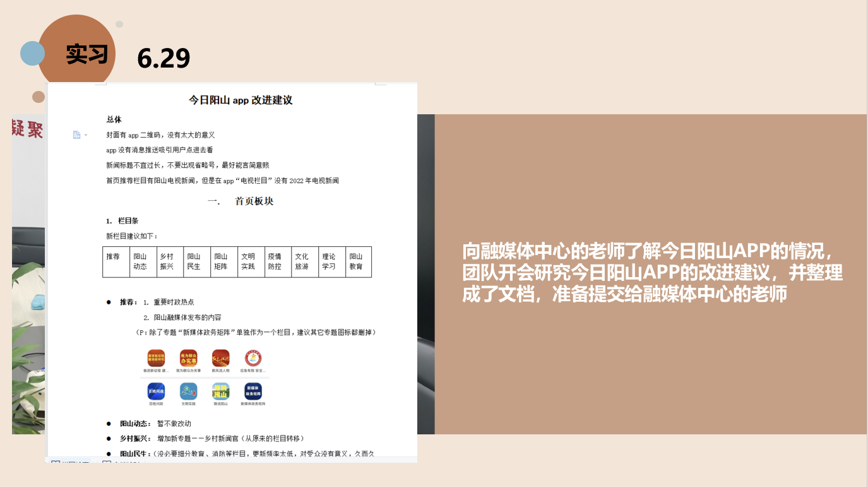This screenshot has width=868, height=488.
Task: Click the 我为群众办实事 app icon
Action: [x=189, y=359]
